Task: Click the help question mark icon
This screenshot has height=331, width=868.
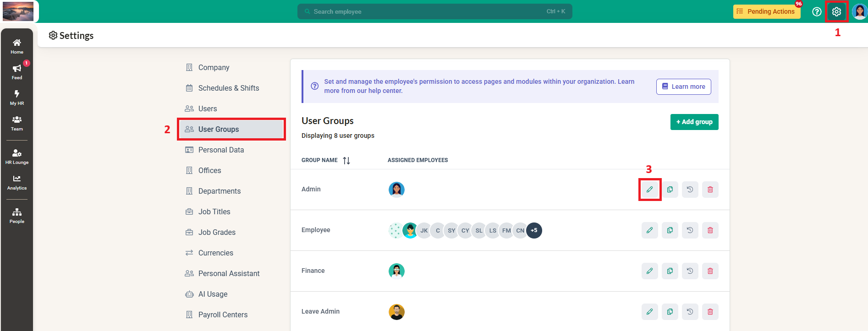Action: [x=816, y=12]
